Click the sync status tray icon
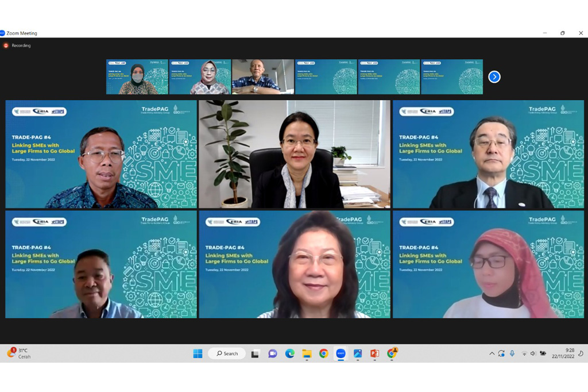The width and height of the screenshot is (588, 392). coord(501,353)
